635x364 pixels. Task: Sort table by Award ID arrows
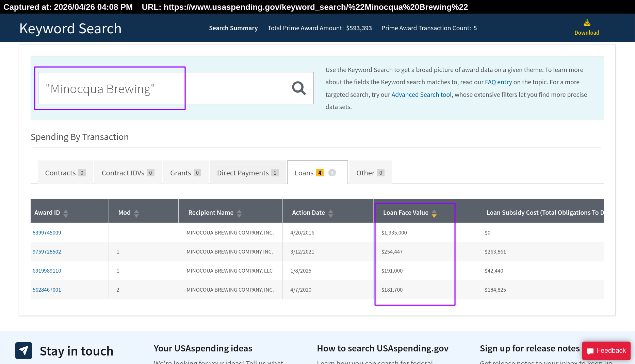click(66, 213)
